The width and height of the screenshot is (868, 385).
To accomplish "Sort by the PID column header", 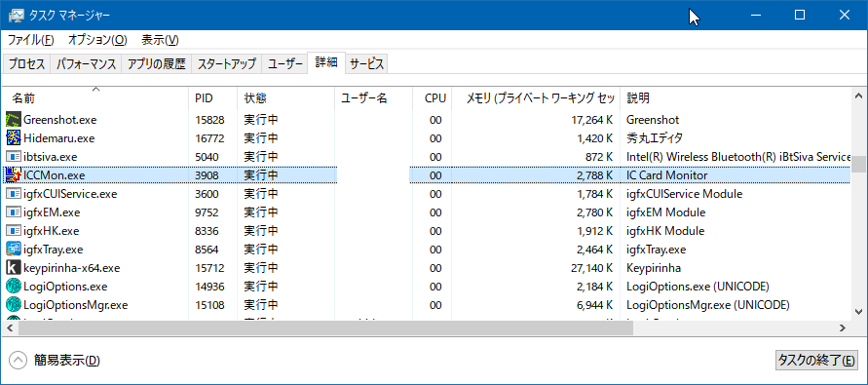I will tap(212, 98).
